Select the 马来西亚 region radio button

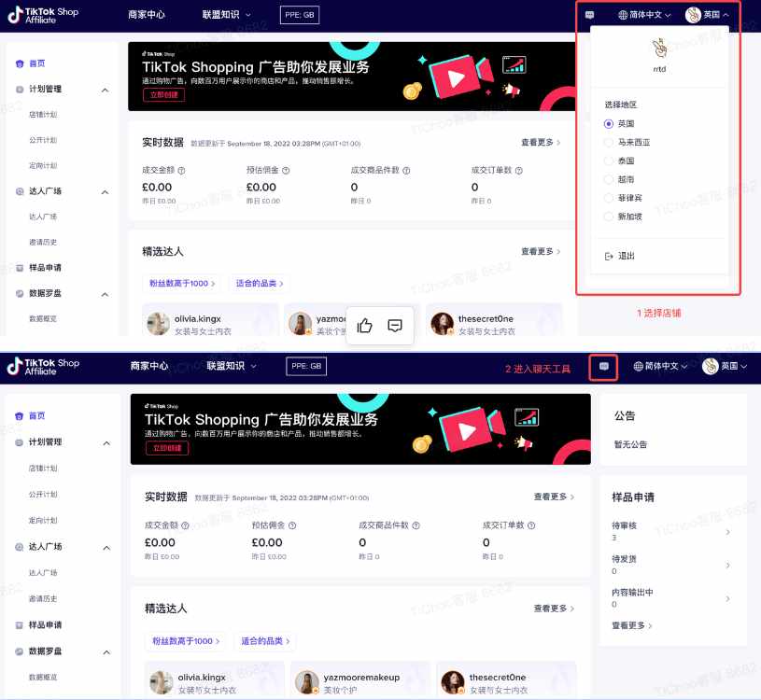click(608, 143)
